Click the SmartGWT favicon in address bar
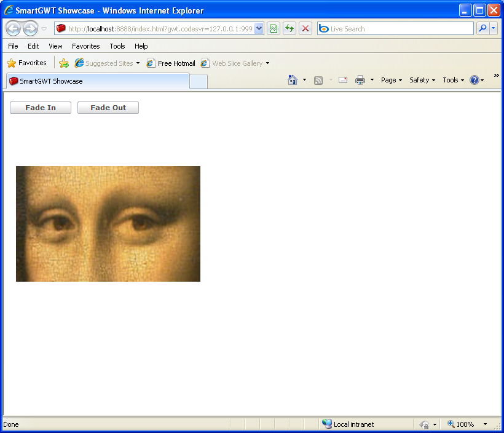 click(61, 28)
